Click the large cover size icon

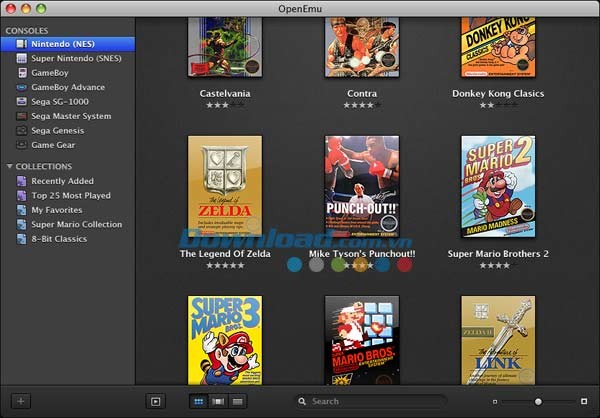point(584,401)
